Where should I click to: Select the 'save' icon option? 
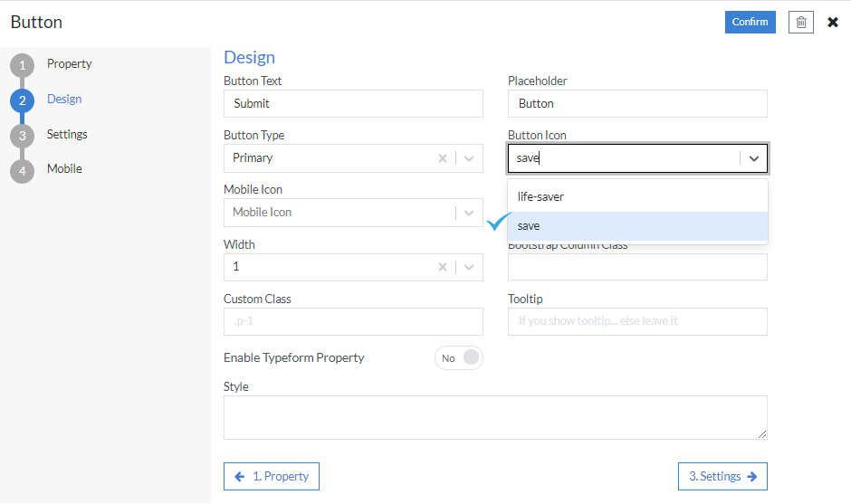(637, 226)
